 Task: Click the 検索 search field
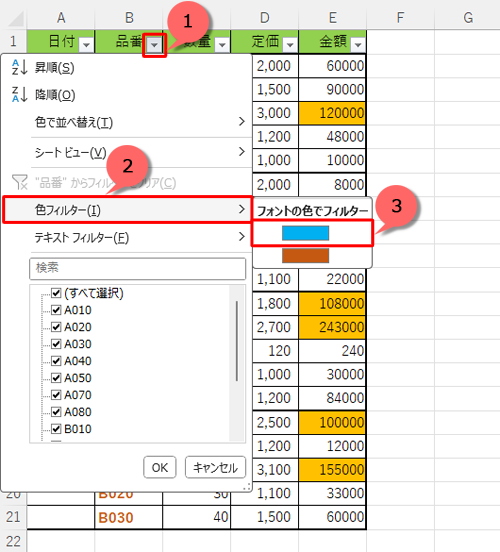coord(137,269)
